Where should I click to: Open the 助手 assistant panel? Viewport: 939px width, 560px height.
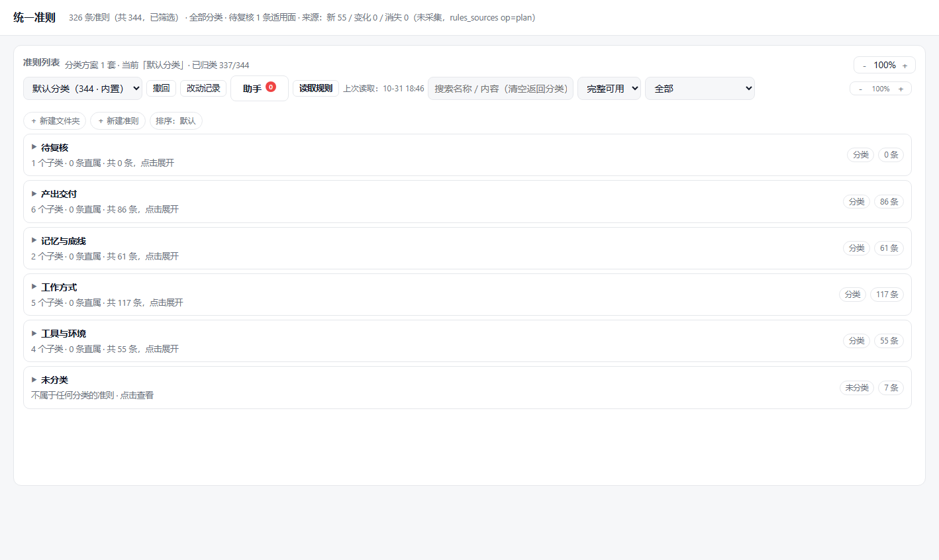coord(260,88)
